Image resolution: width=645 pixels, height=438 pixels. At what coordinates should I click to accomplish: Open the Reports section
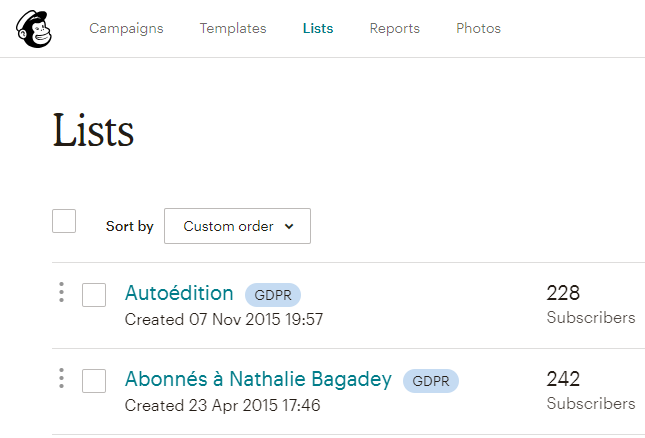(394, 28)
